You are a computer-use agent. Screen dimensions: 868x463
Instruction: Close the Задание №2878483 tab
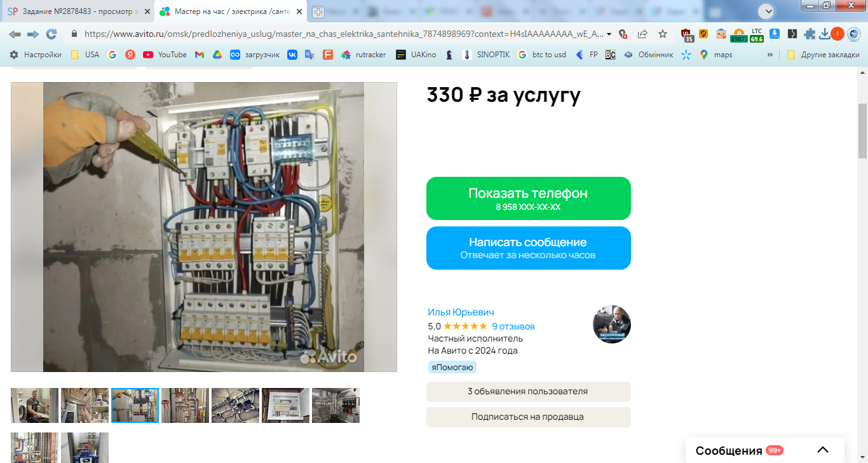tap(147, 11)
